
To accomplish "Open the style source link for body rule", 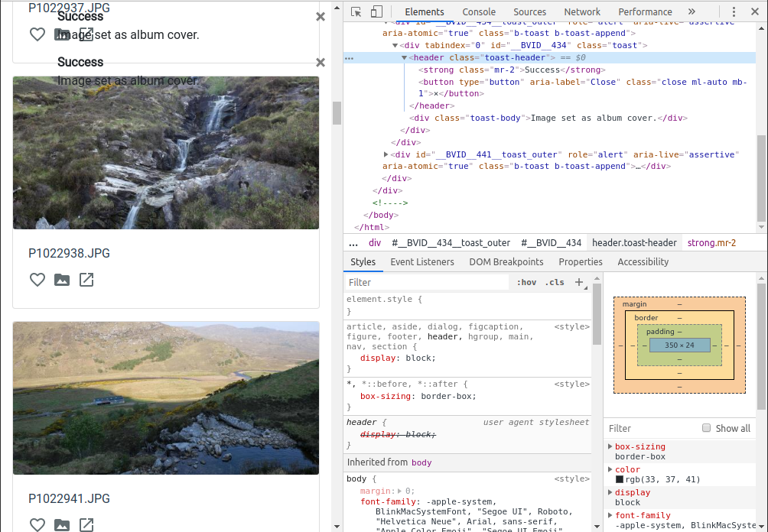I will pyautogui.click(x=571, y=478).
